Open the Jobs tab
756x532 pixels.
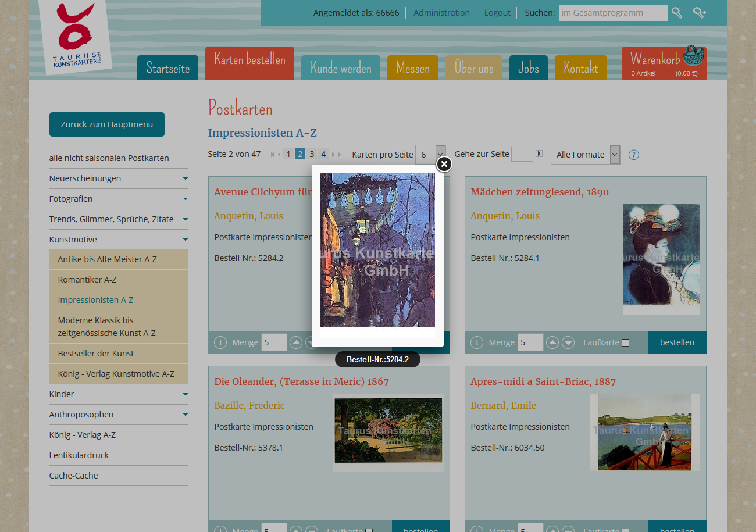(529, 67)
